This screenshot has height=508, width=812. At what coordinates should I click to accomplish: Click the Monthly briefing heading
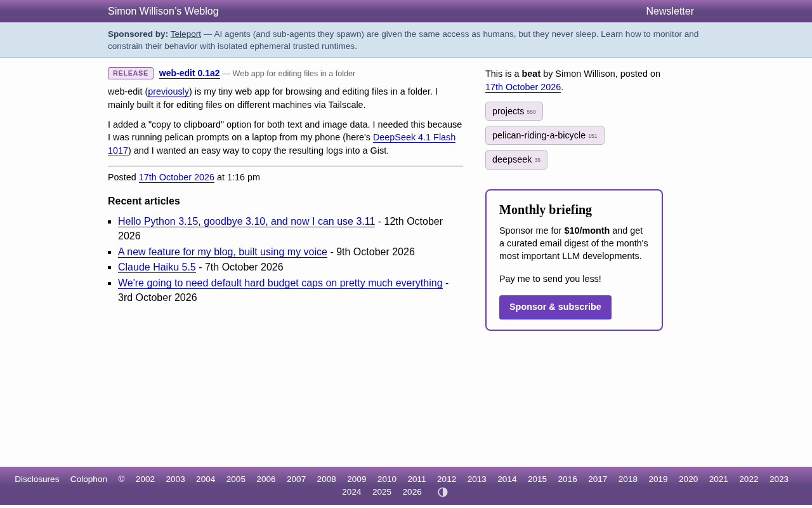point(546,210)
